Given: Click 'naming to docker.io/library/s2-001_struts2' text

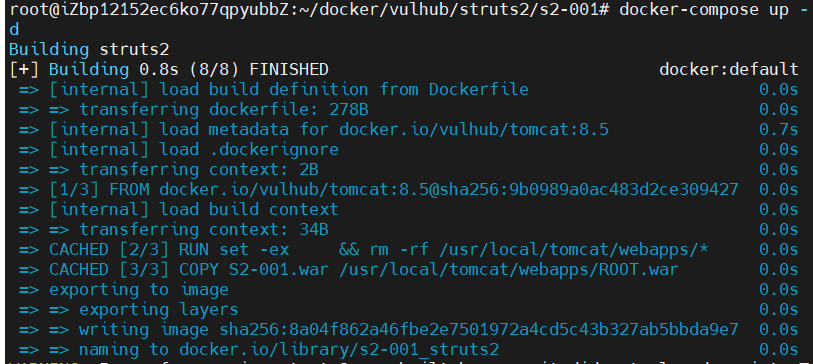Looking at the screenshot, I should 289,350.
